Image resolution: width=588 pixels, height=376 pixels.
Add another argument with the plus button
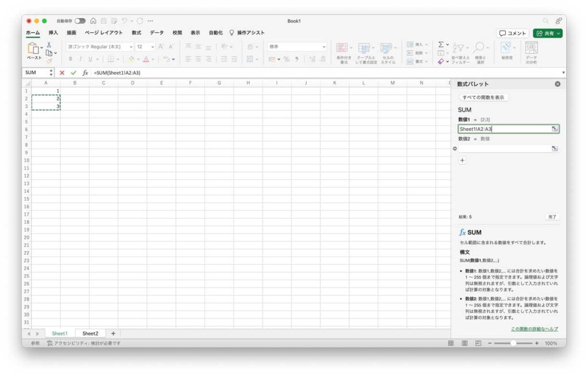(462, 160)
